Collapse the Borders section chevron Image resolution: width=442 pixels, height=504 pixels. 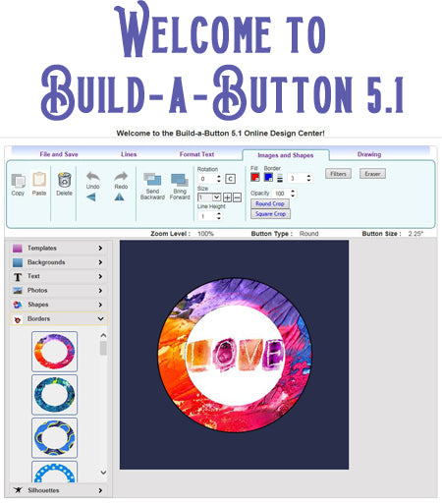100,318
